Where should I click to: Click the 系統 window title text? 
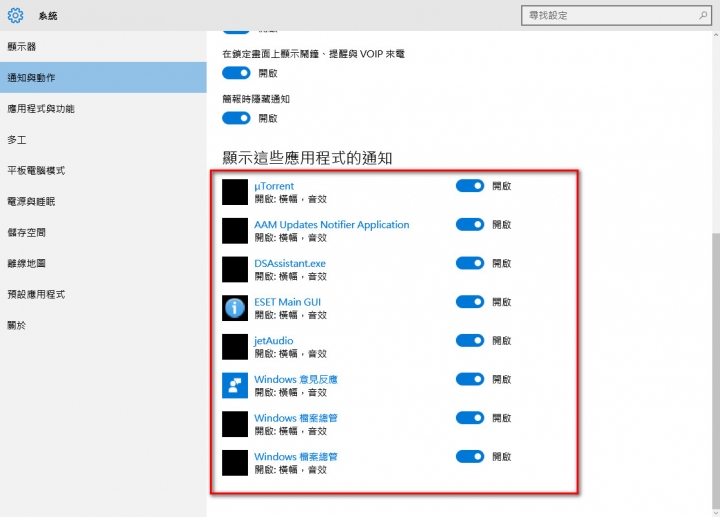pos(48,16)
